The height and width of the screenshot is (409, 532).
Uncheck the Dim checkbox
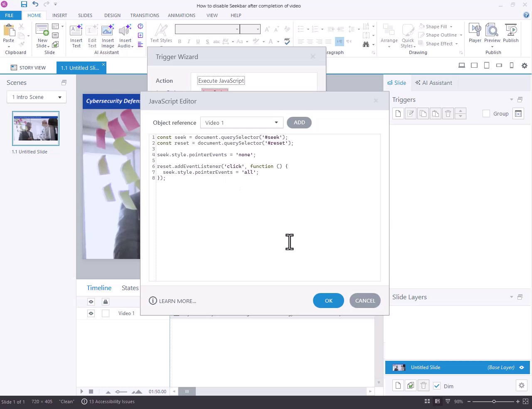coord(437,386)
